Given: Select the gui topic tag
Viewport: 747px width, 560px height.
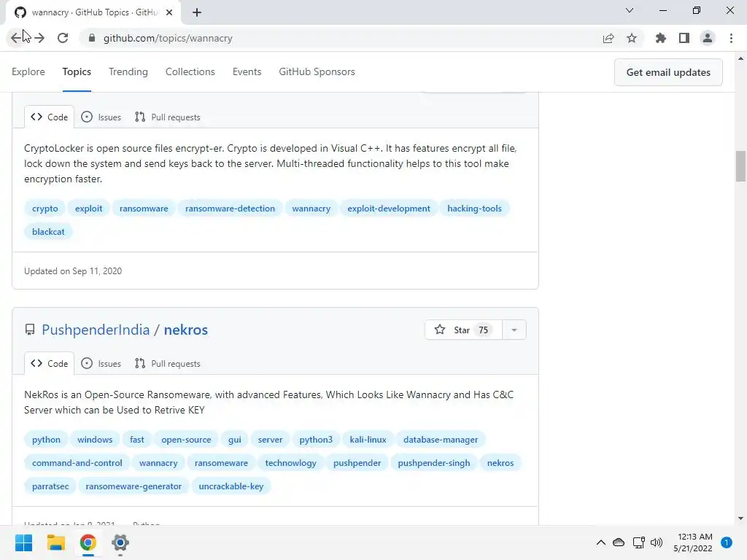Looking at the screenshot, I should click(x=234, y=440).
